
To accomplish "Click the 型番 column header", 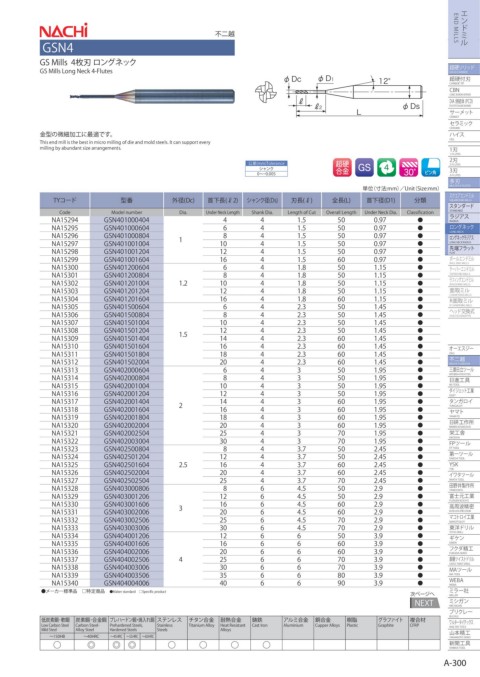I will pyautogui.click(x=126, y=200).
